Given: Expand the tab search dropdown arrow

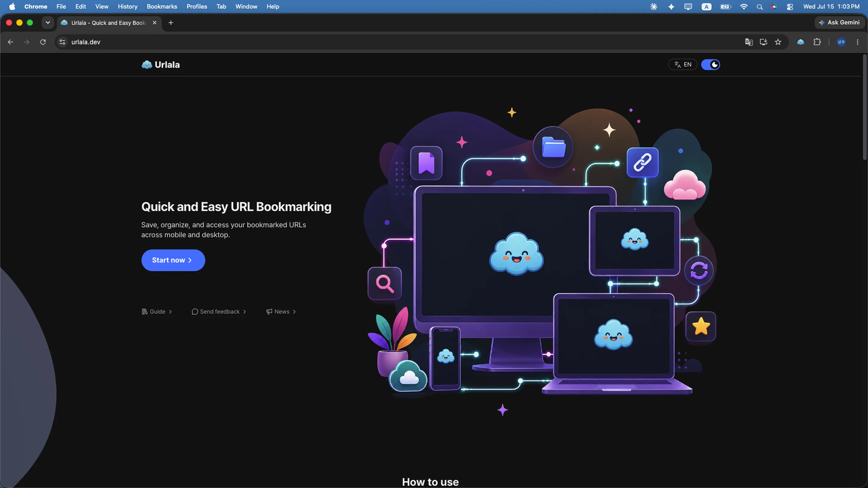Looking at the screenshot, I should 48,23.
